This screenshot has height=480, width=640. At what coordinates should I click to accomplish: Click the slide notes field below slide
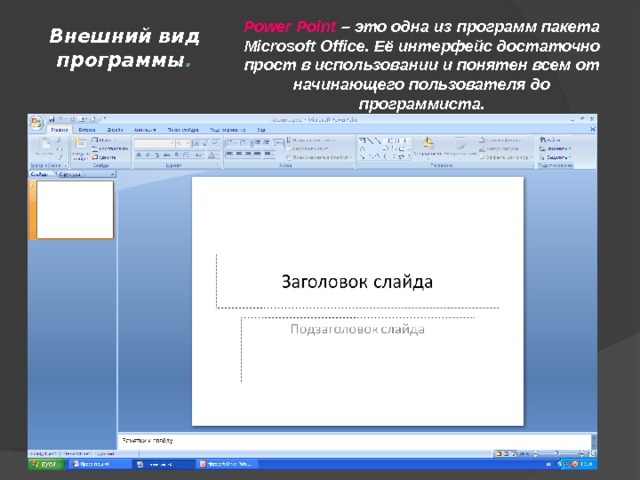[x=354, y=441]
